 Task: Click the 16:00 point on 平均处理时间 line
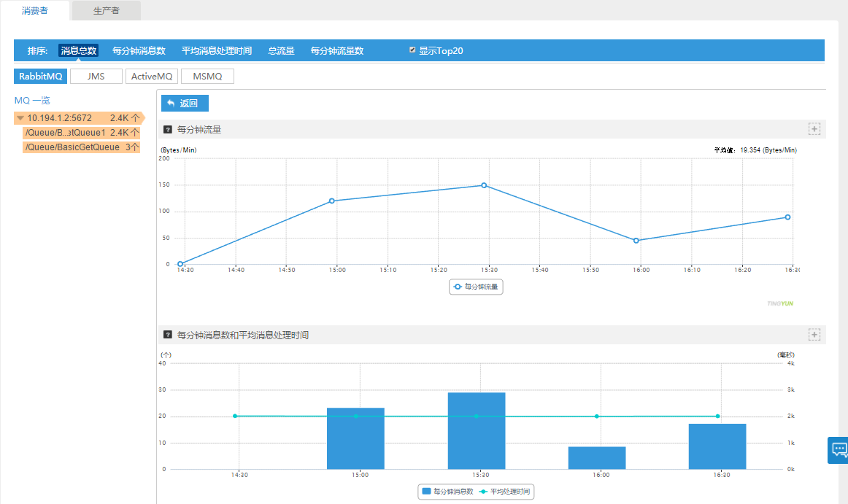[597, 416]
